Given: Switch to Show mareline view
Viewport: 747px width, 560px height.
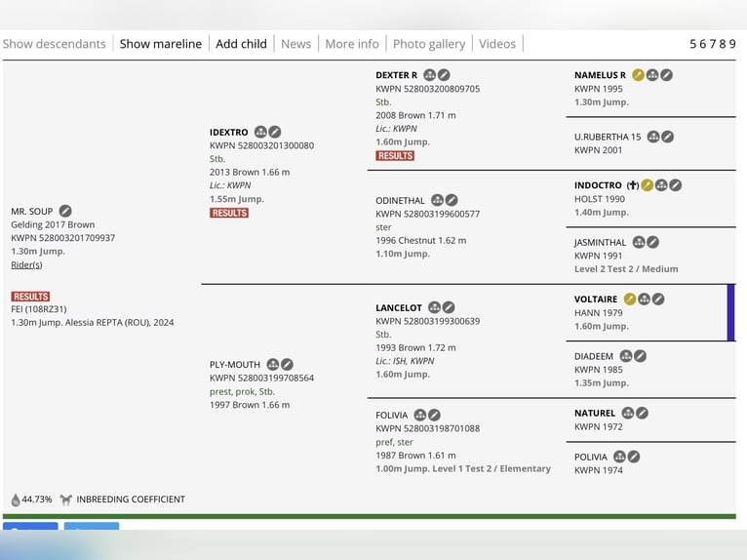Looking at the screenshot, I should click(x=161, y=44).
